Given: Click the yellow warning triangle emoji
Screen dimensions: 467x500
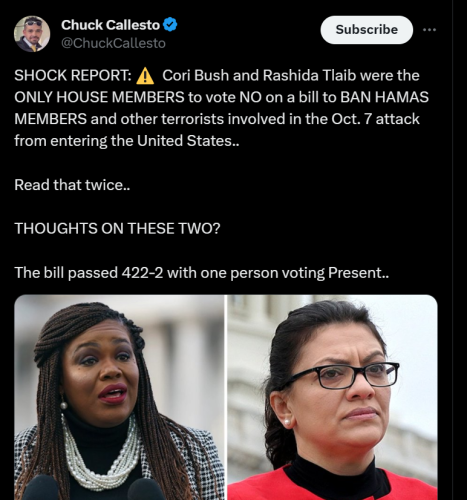Looking at the screenshot, I should [x=145, y=75].
